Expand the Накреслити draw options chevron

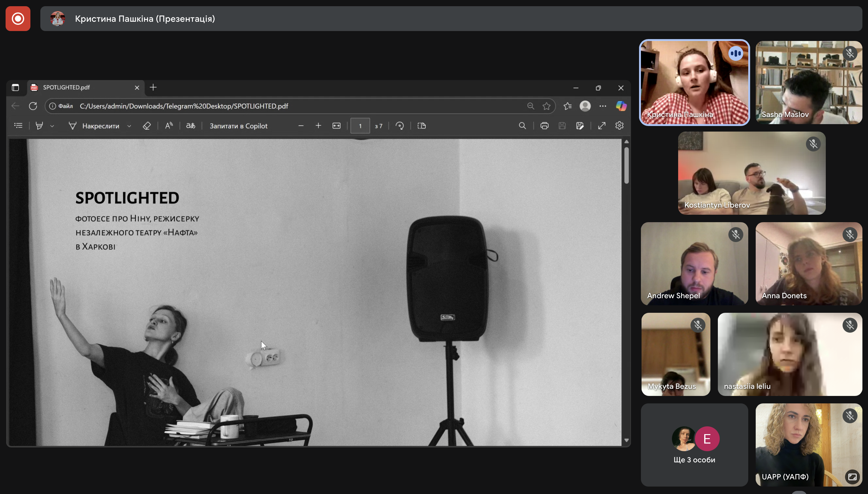pos(129,126)
